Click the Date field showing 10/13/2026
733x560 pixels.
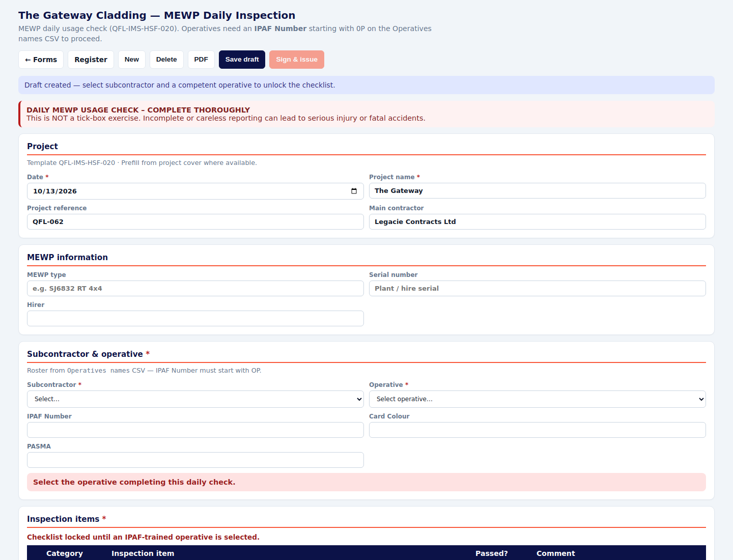(x=195, y=191)
